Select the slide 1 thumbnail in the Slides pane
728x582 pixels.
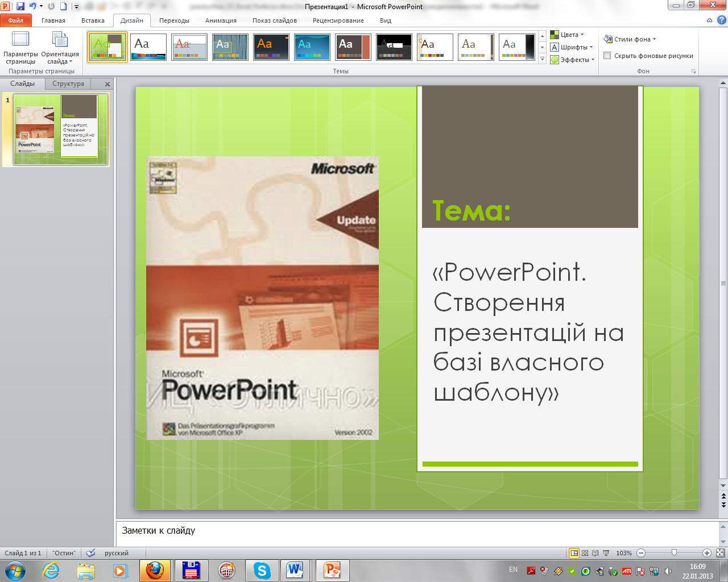(x=60, y=130)
